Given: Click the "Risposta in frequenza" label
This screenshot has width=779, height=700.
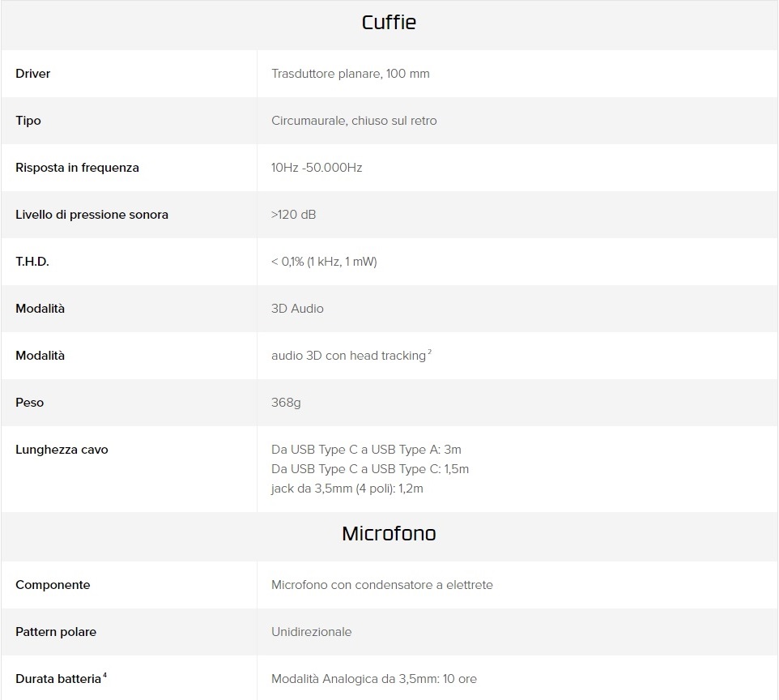Looking at the screenshot, I should 77,168.
